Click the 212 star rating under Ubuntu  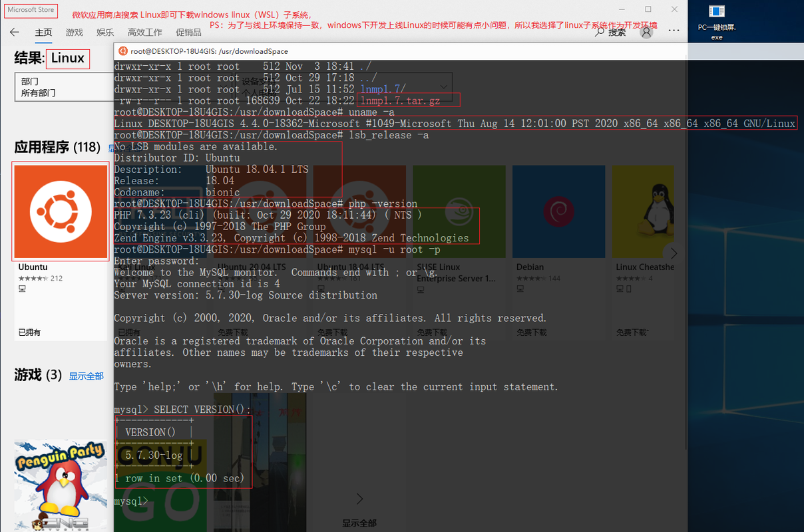[x=40, y=279]
